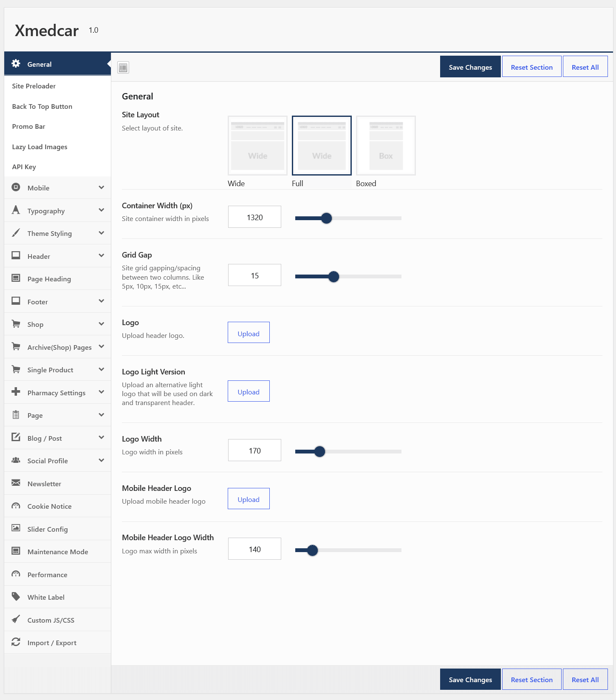
Task: Click the Page clipboard icon
Action: [16, 414]
